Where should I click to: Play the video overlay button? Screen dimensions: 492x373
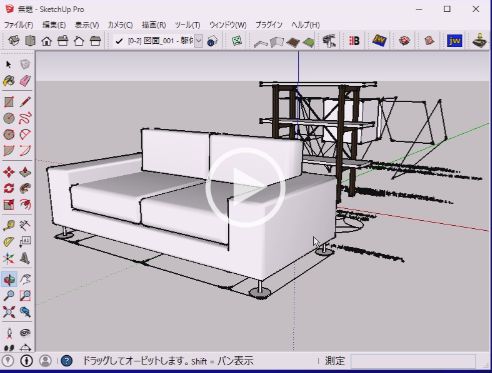click(x=246, y=188)
